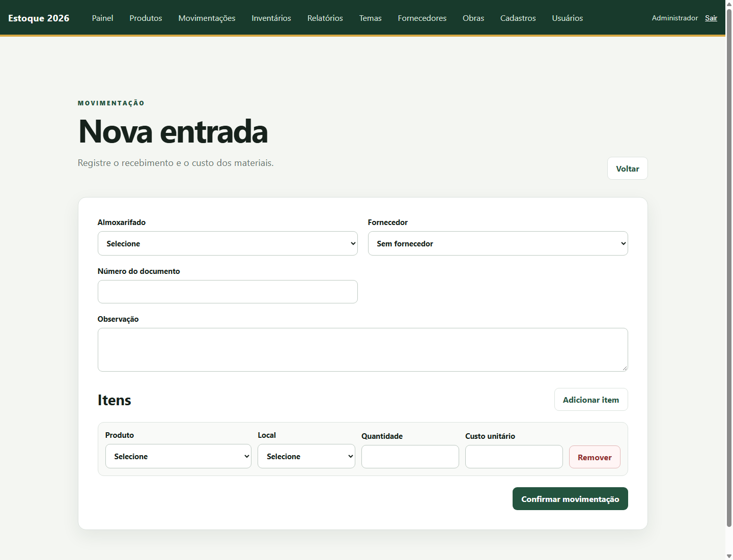This screenshot has height=560, width=733.
Task: Expand the Fornecedor dropdown
Action: click(498, 243)
